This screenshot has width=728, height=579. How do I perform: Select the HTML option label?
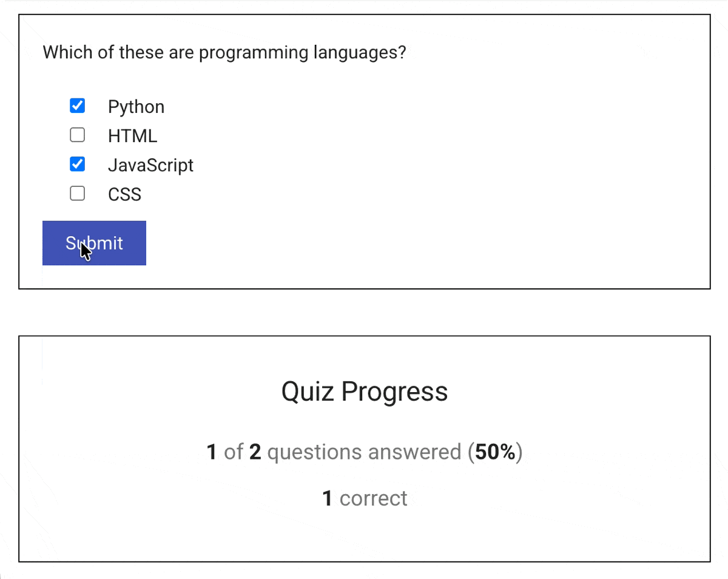coord(132,135)
